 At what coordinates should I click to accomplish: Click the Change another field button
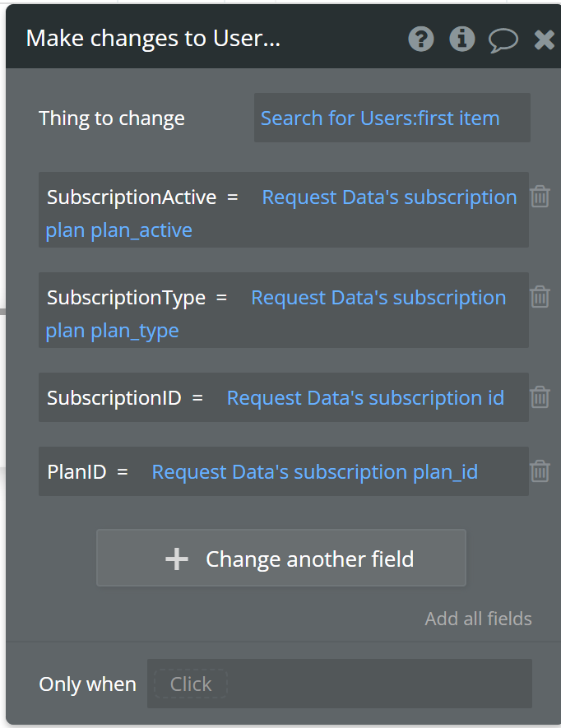[x=281, y=558]
